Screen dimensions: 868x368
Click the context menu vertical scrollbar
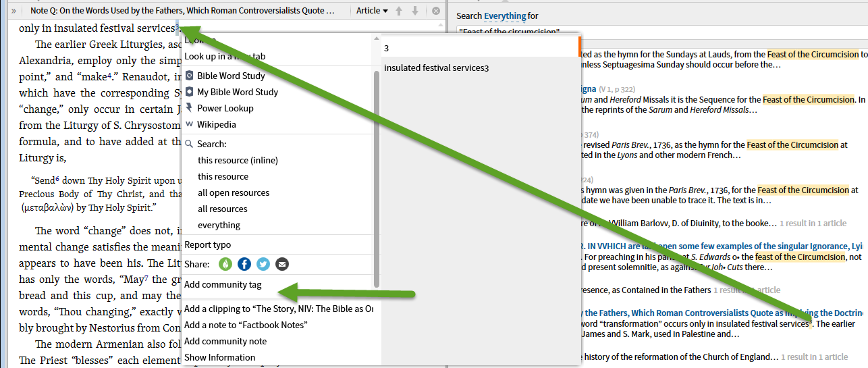coord(377,179)
